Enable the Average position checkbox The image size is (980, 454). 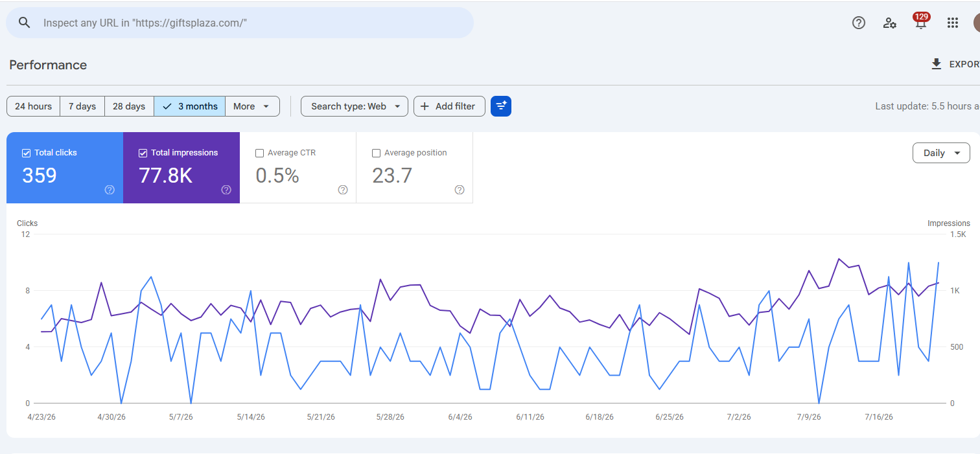pos(376,153)
